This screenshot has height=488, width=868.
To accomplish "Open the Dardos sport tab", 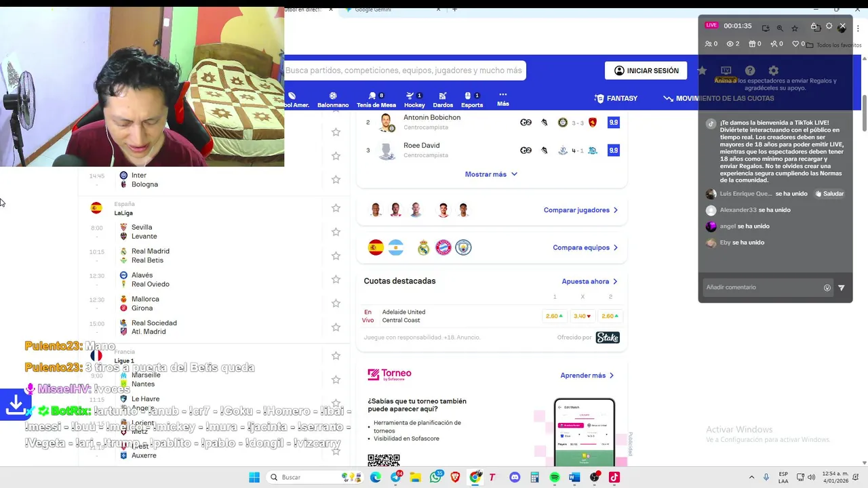I will (x=443, y=100).
